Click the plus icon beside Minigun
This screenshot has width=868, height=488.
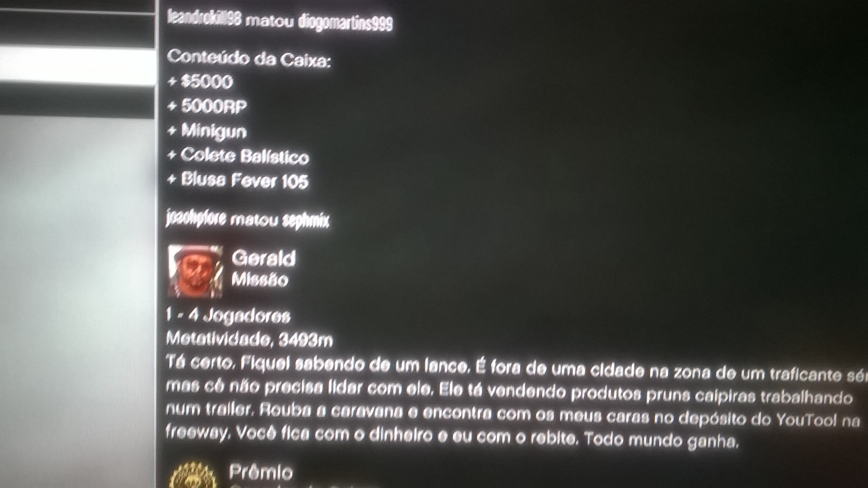pos(172,131)
